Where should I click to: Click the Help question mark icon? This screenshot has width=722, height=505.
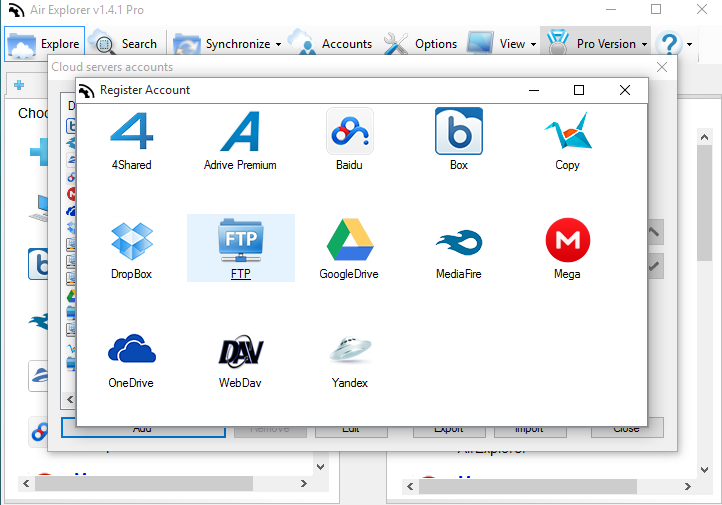pos(668,44)
